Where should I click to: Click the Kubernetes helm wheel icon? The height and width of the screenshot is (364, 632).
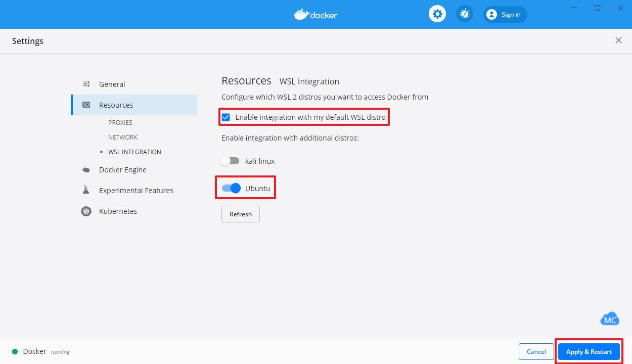pyautogui.click(x=86, y=211)
